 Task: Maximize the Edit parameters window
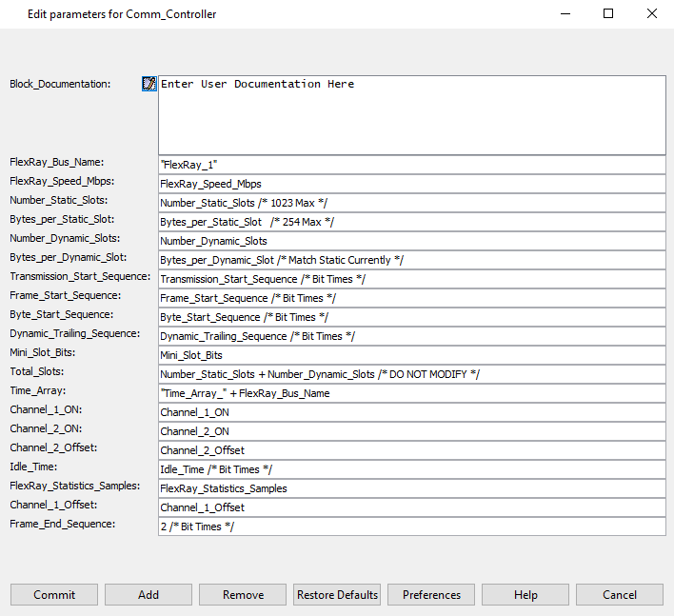(x=608, y=14)
